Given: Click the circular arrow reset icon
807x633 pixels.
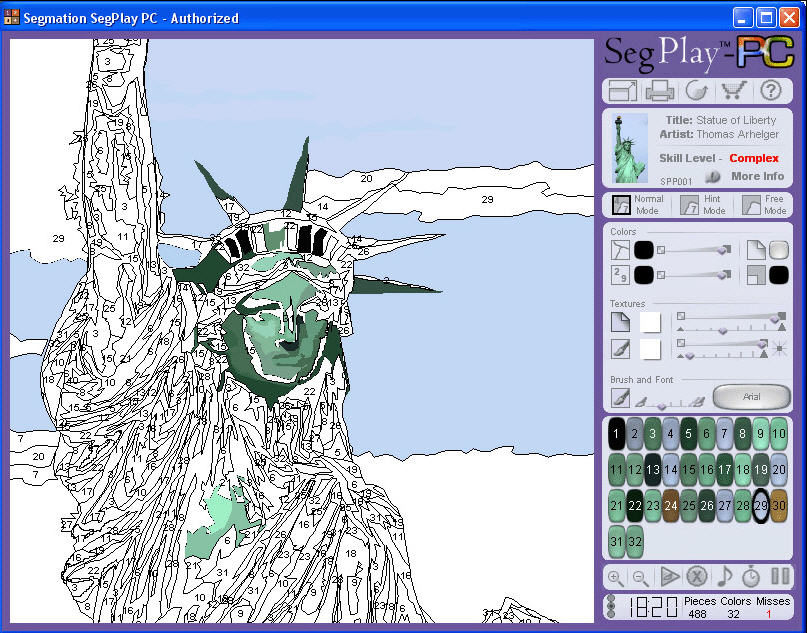Looking at the screenshot, I should [697, 91].
